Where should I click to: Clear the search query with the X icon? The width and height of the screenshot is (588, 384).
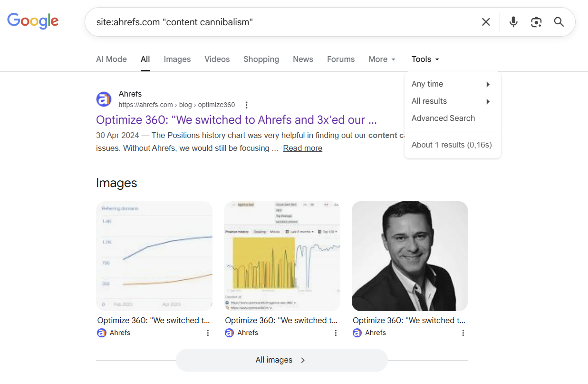tap(486, 22)
